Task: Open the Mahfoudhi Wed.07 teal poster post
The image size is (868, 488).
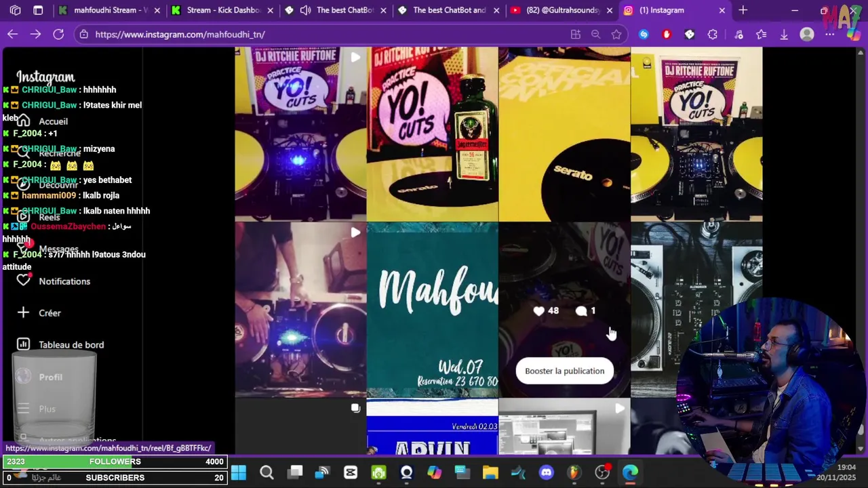Action: pyautogui.click(x=432, y=310)
